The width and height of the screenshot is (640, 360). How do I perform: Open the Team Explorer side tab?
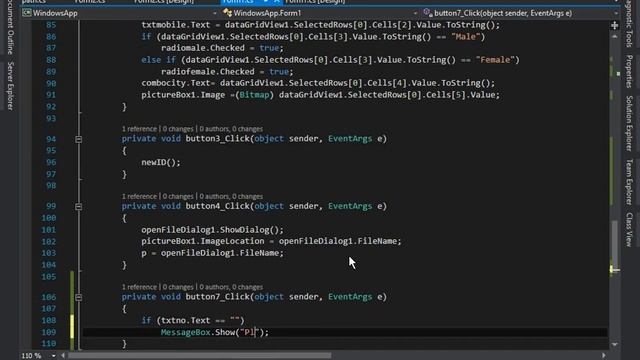629,182
